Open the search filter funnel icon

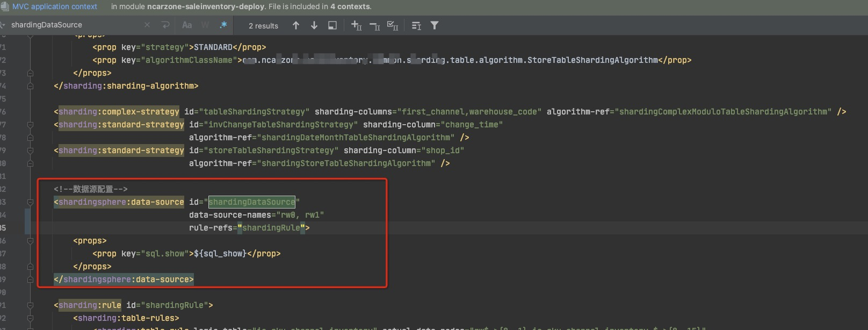(x=435, y=25)
